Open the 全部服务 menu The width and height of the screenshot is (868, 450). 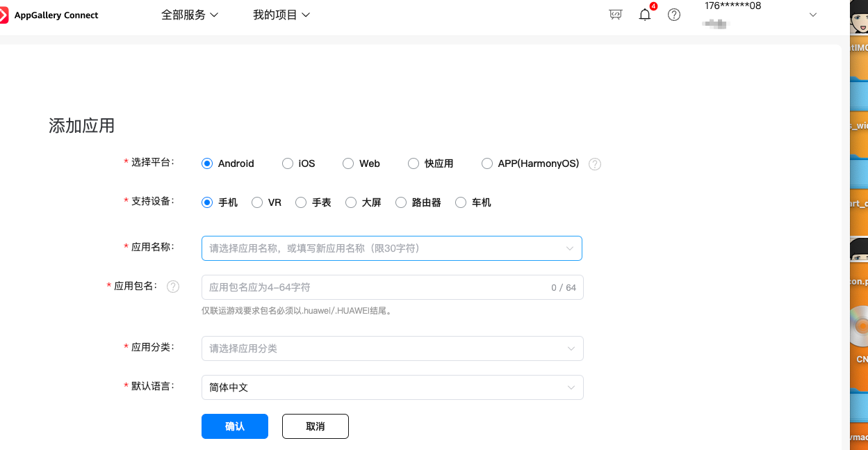pyautogui.click(x=190, y=15)
